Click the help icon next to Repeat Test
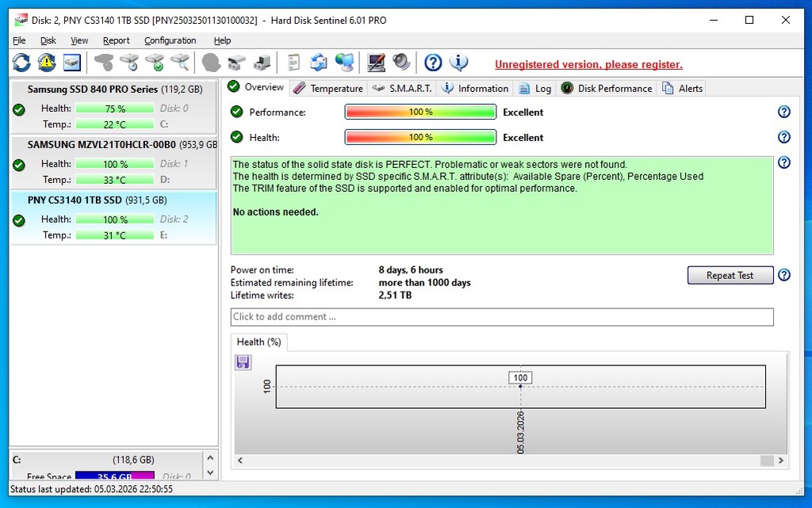 click(x=784, y=275)
